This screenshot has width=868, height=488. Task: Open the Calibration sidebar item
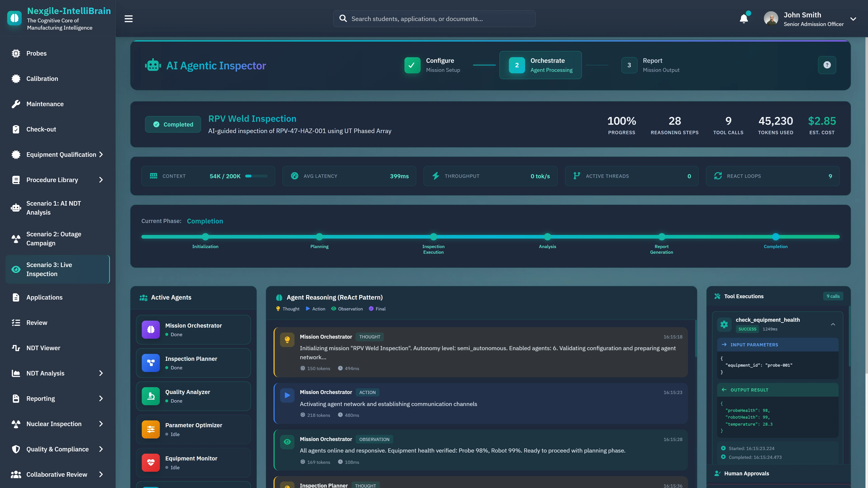point(42,78)
